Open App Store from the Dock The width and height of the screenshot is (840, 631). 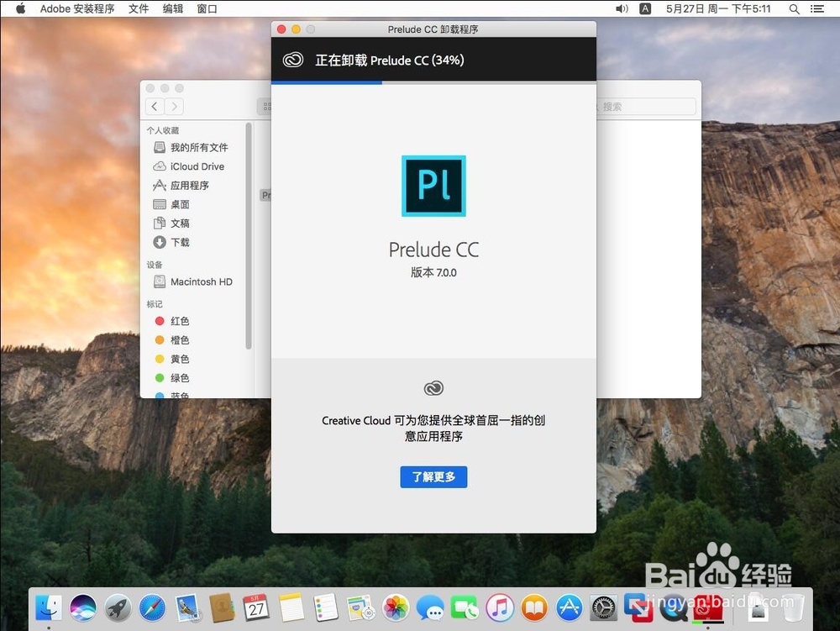click(569, 608)
